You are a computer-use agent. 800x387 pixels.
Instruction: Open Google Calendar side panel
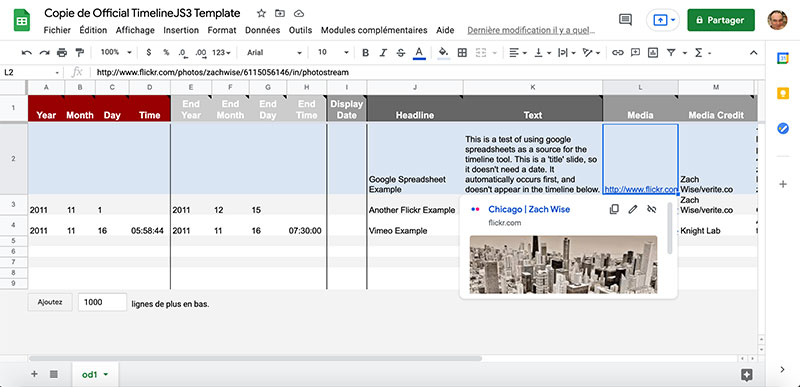point(783,59)
